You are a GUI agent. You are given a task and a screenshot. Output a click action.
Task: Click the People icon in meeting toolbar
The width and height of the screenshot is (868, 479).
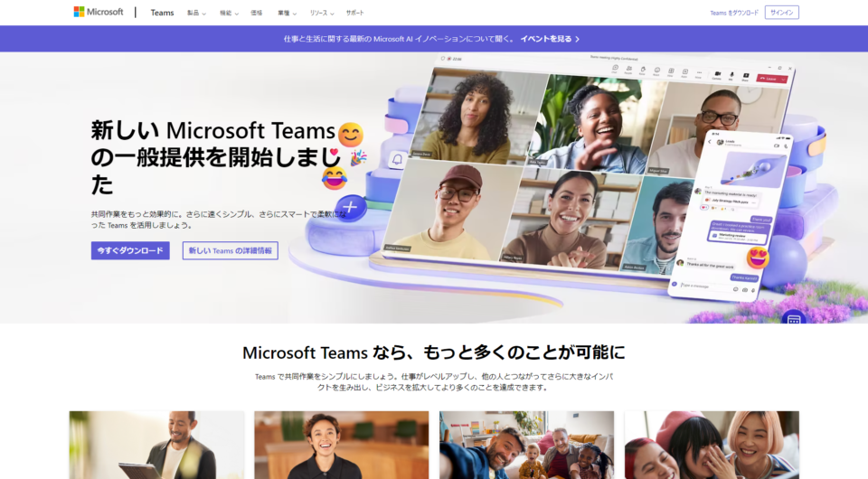(x=628, y=70)
